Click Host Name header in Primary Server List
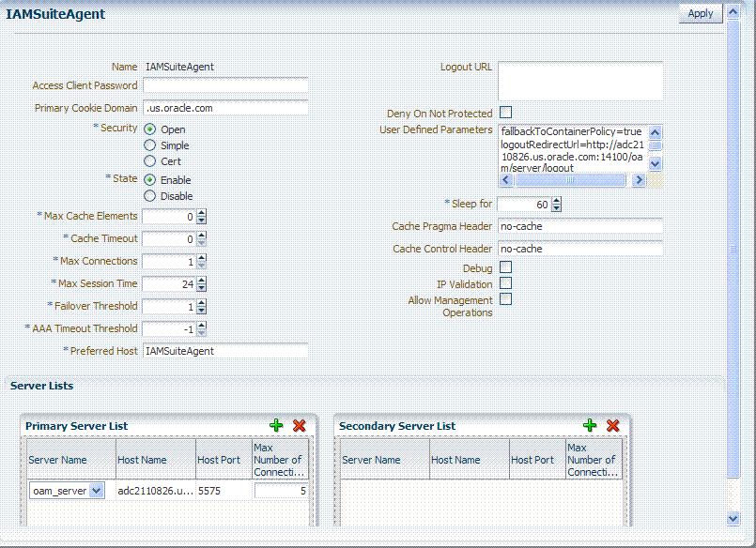 [156, 460]
